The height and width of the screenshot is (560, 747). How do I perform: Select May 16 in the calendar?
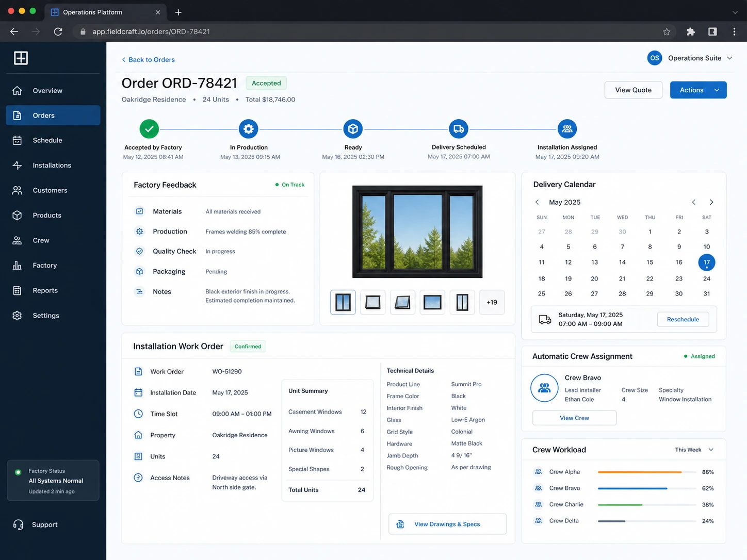pos(679,262)
